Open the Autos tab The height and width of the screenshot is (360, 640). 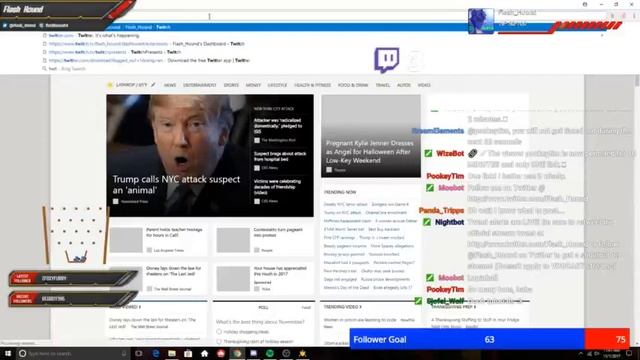(404, 85)
